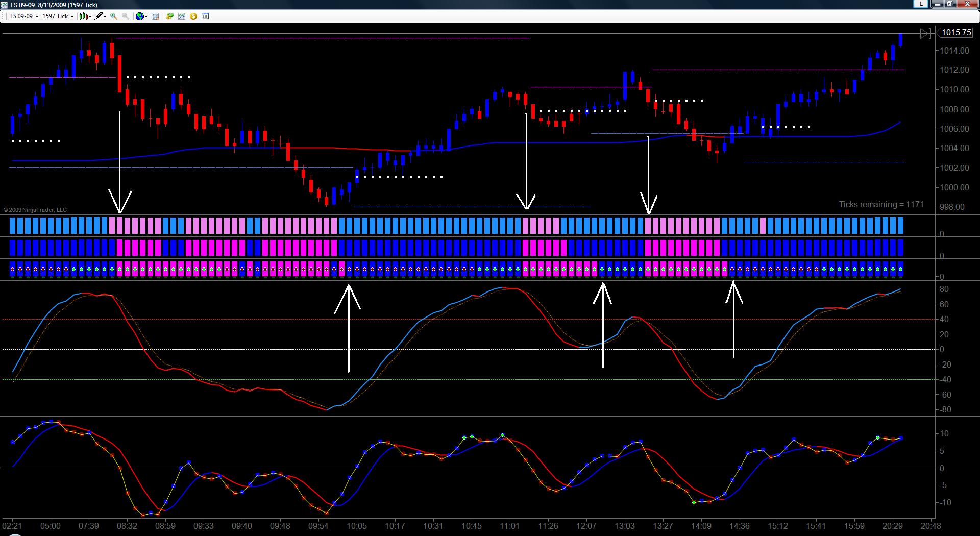The image size is (980, 536).
Task: Open the ES 09-09 instrument dropdown
Action: (x=24, y=16)
